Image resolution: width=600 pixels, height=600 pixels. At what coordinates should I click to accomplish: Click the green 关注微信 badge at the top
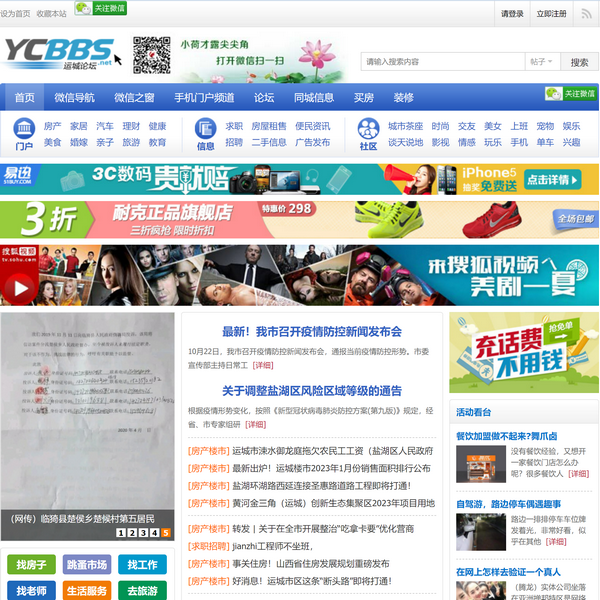(100, 9)
